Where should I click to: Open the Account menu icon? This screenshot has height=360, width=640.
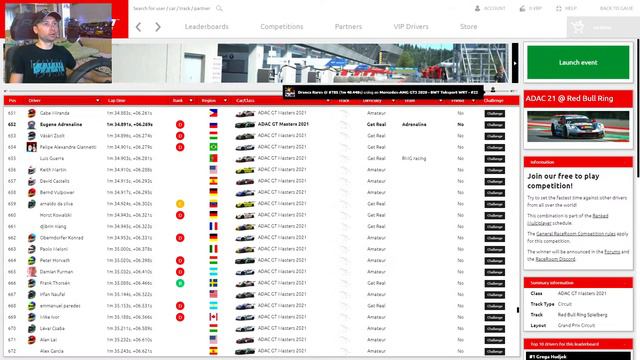(477, 8)
